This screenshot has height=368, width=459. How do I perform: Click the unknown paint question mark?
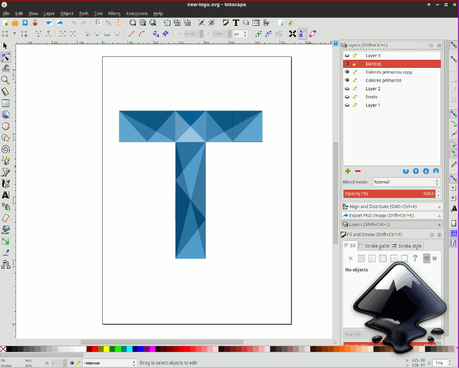[x=415, y=258]
